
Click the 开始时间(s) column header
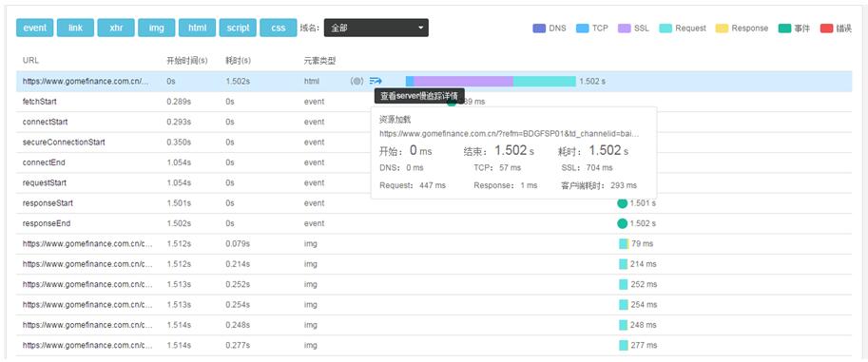(x=187, y=61)
